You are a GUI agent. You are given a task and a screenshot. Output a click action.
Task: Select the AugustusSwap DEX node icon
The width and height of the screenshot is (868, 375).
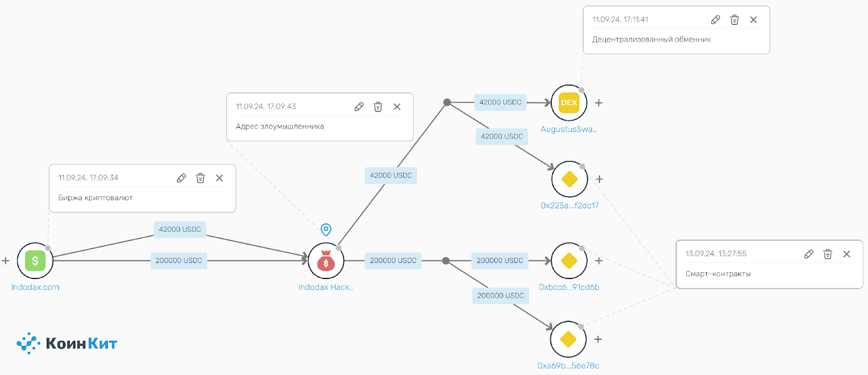click(x=569, y=103)
